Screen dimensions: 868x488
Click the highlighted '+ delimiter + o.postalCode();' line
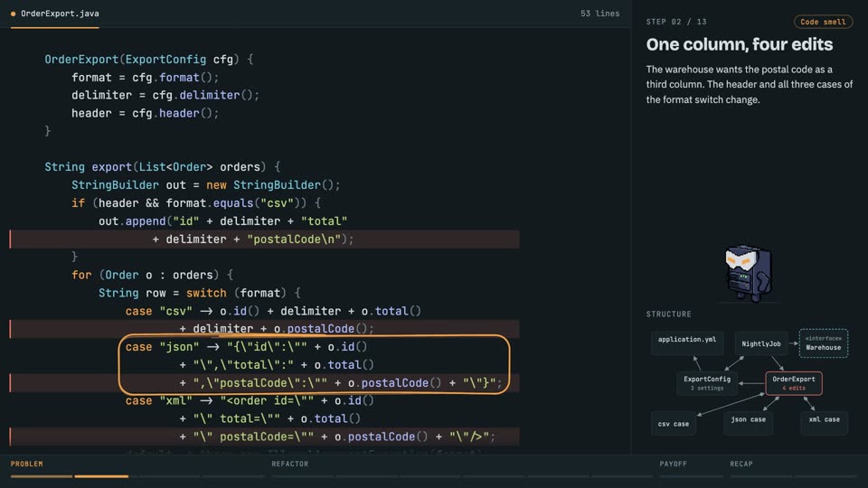[x=265, y=329]
